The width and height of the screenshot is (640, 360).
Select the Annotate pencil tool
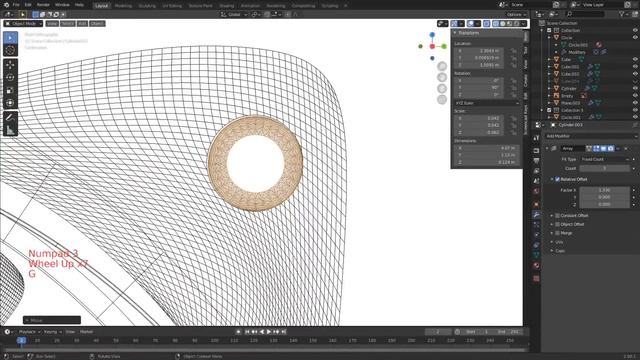coord(11,118)
